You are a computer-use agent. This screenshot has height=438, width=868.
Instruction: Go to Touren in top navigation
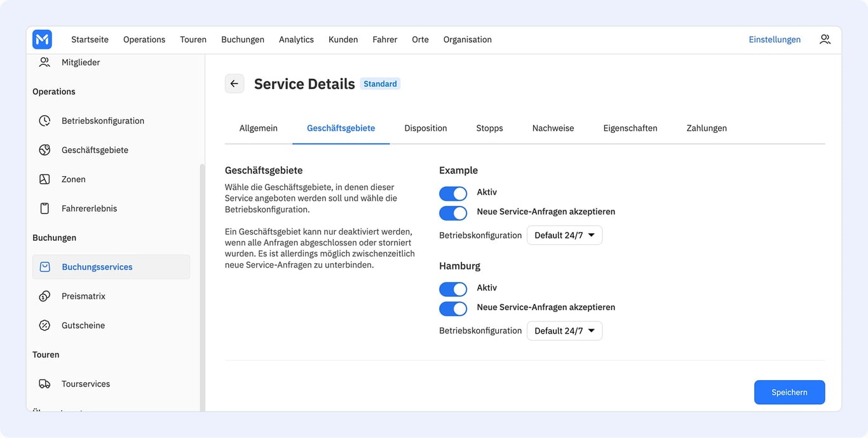coord(193,39)
